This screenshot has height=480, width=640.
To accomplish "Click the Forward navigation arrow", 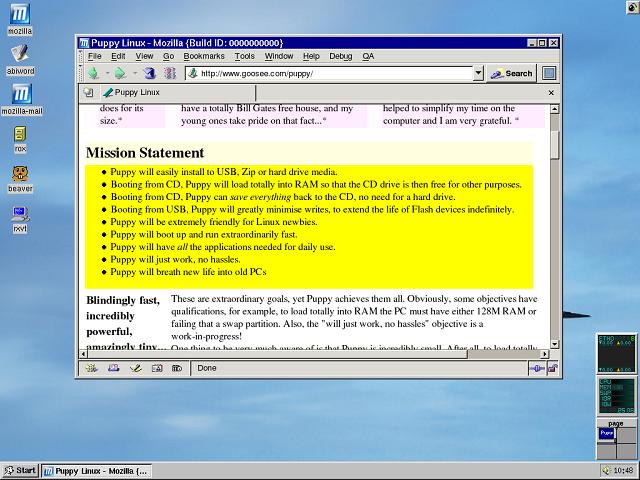I will click(x=118, y=73).
